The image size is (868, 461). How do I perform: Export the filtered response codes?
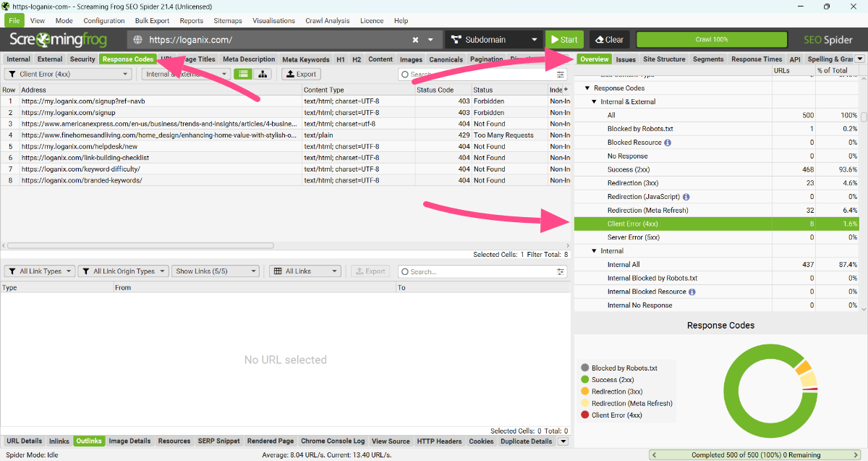[301, 74]
